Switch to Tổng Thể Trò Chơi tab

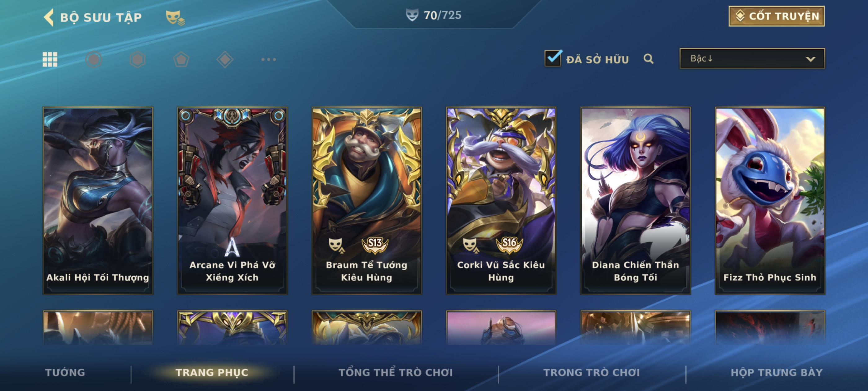coord(396,372)
